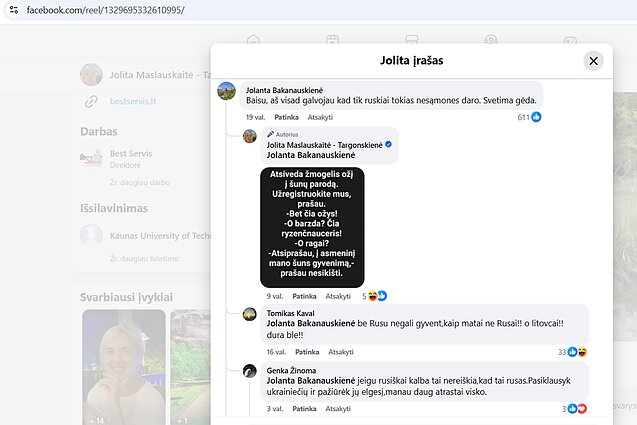Expand Žr. daugiau švietimo
The height and width of the screenshot is (425, 637).
point(144,258)
